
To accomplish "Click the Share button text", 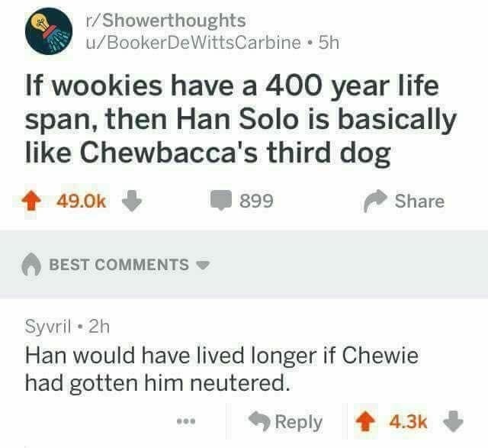I will coord(419,201).
